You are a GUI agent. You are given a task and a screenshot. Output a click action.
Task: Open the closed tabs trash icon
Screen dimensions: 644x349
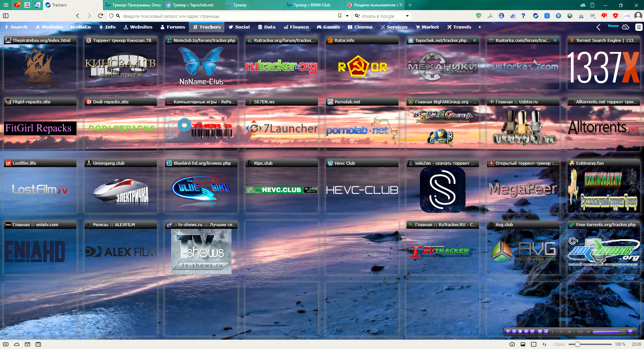[x=592, y=5]
